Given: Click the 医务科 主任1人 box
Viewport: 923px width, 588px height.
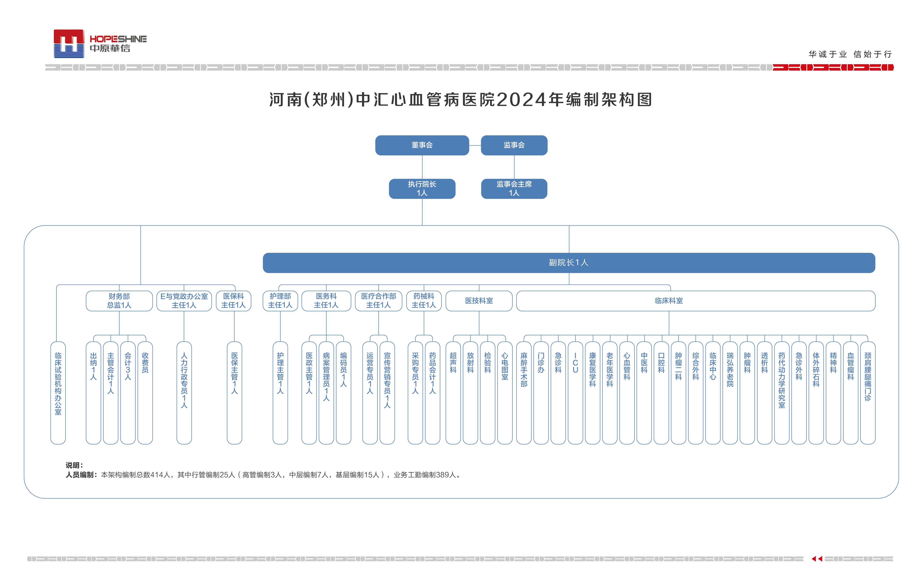Looking at the screenshot, I should point(326,301).
